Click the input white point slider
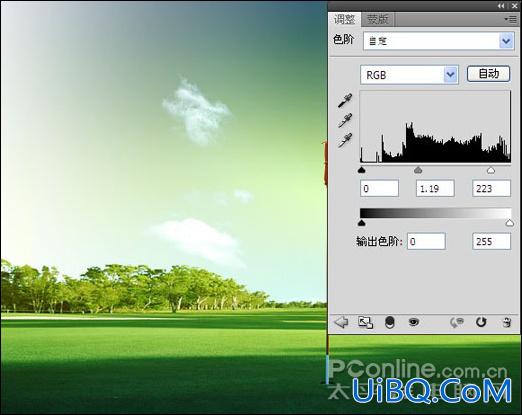The width and height of the screenshot is (522, 415). tap(491, 170)
